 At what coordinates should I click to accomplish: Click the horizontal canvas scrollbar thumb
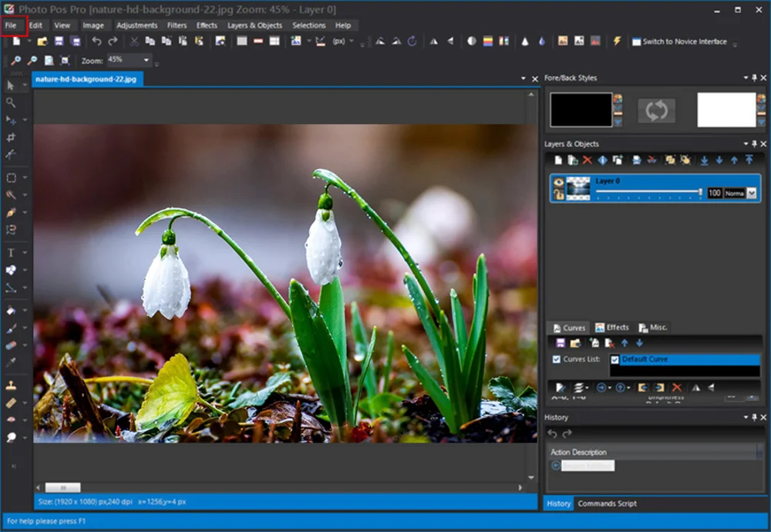pyautogui.click(x=63, y=488)
